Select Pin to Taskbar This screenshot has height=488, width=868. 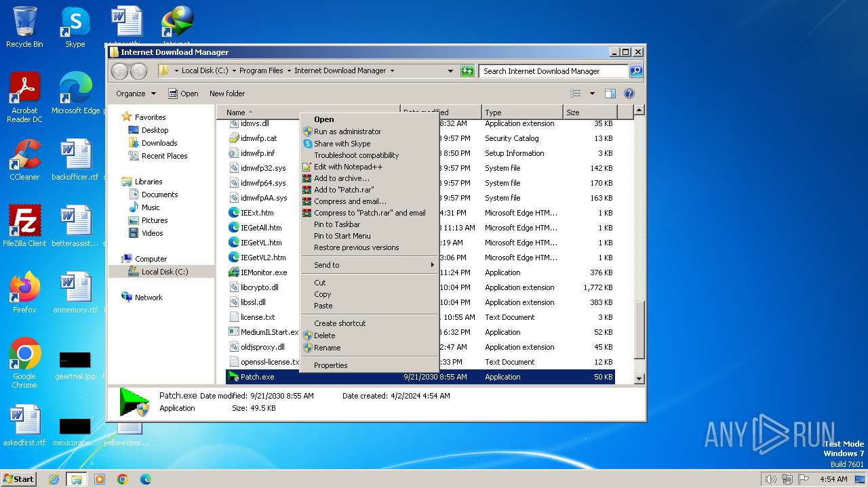(370, 224)
